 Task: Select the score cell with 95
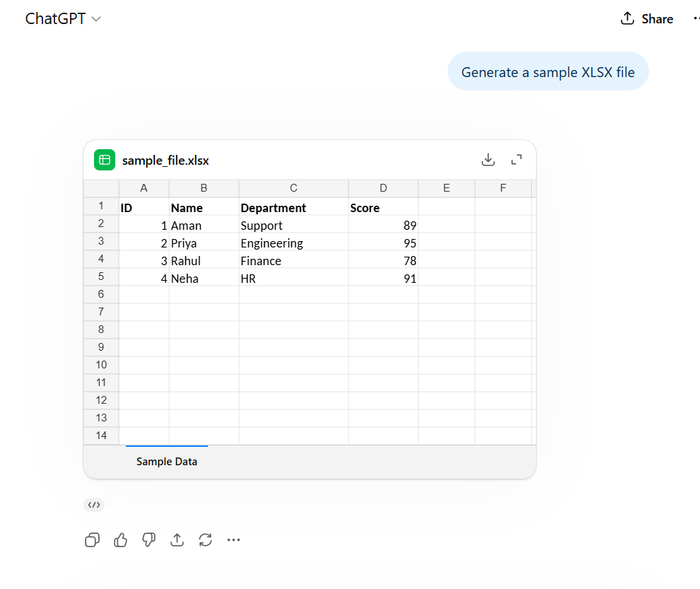pyautogui.click(x=383, y=243)
